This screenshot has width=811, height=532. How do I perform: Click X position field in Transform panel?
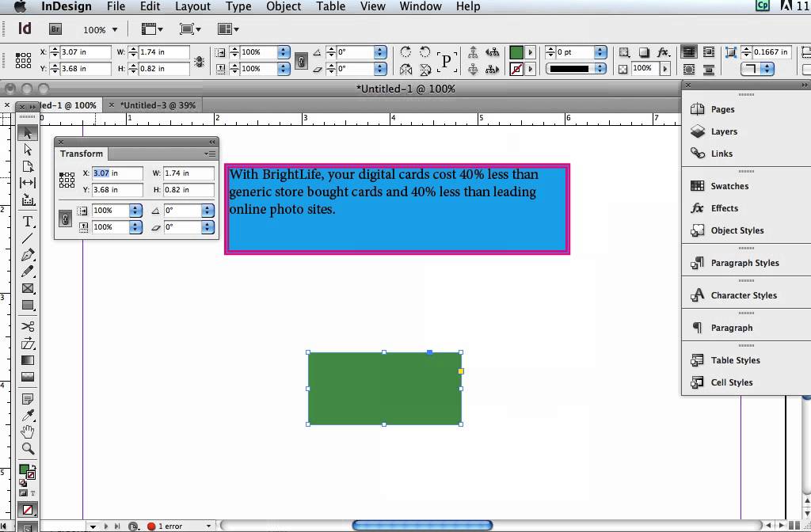tap(117, 173)
